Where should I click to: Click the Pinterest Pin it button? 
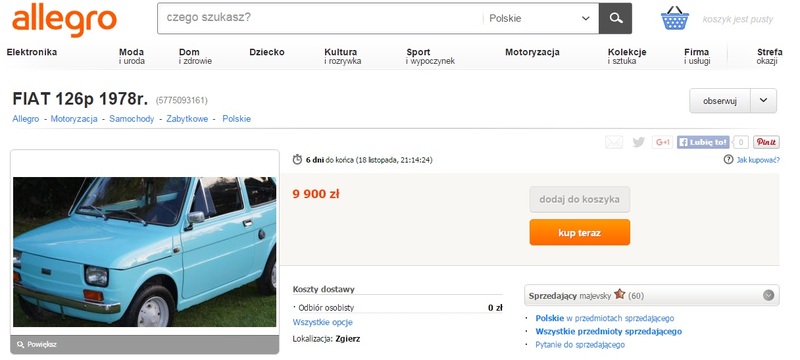point(766,142)
